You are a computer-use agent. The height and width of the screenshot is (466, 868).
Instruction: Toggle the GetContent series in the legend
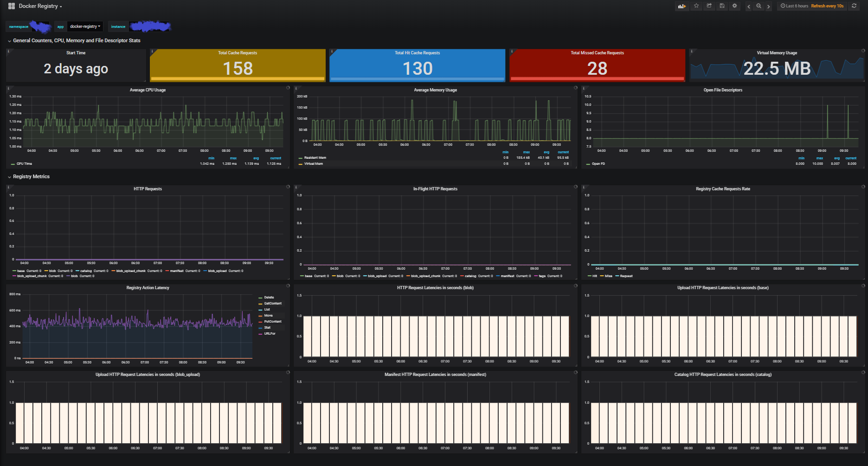pos(273,304)
